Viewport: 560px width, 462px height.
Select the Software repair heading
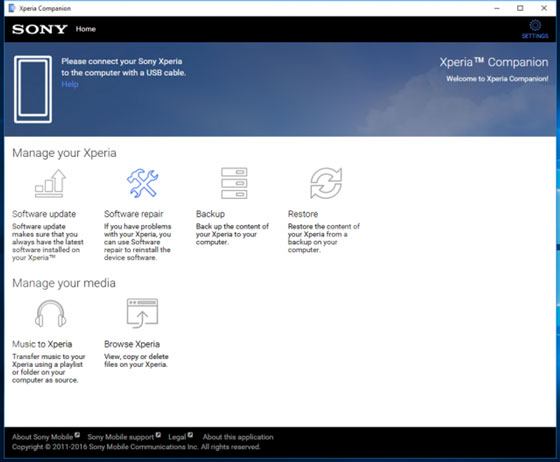tap(134, 214)
